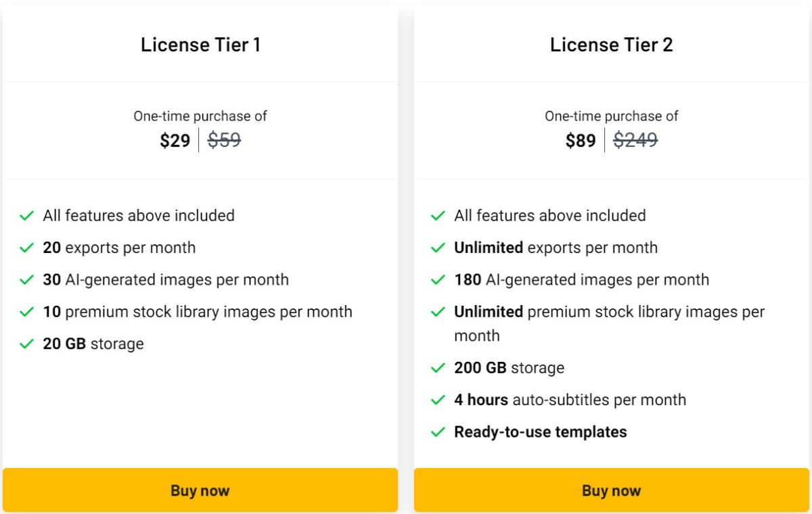This screenshot has height=514, width=812.
Task: Select the License Tier 2 heading
Action: (x=611, y=45)
